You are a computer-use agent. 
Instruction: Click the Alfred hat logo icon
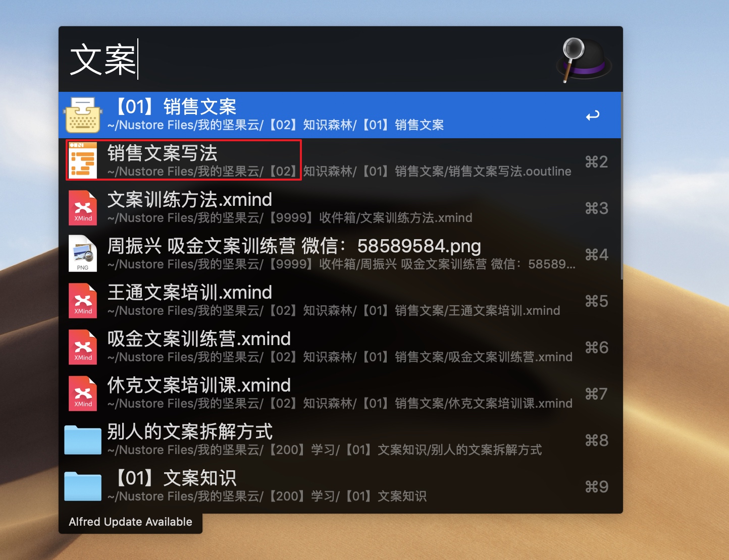pyautogui.click(x=584, y=60)
